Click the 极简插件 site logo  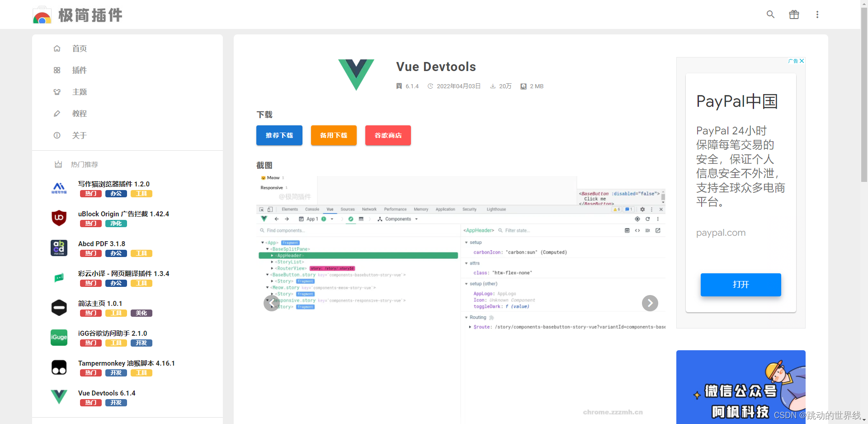pyautogui.click(x=78, y=15)
